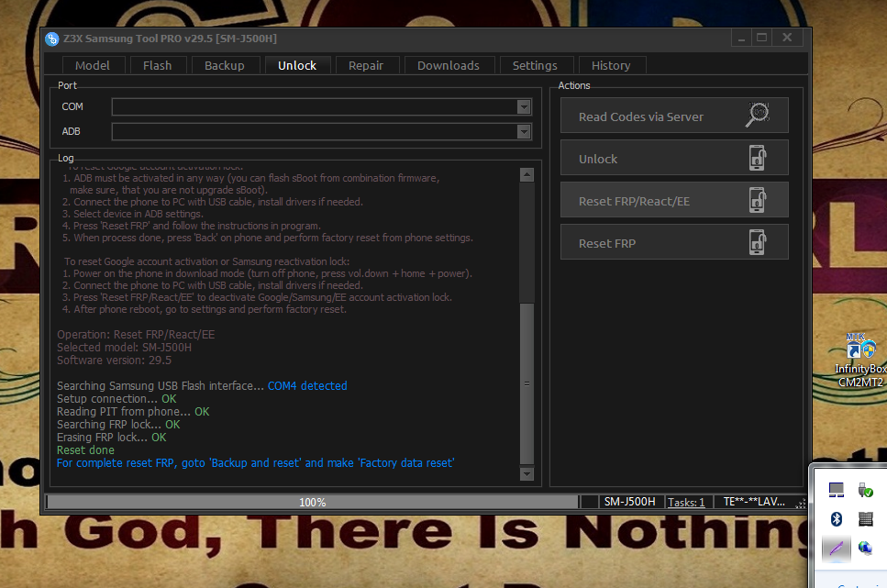Image resolution: width=887 pixels, height=588 pixels.
Task: Click the monitor tray icon in overflow panel
Action: pos(836,490)
